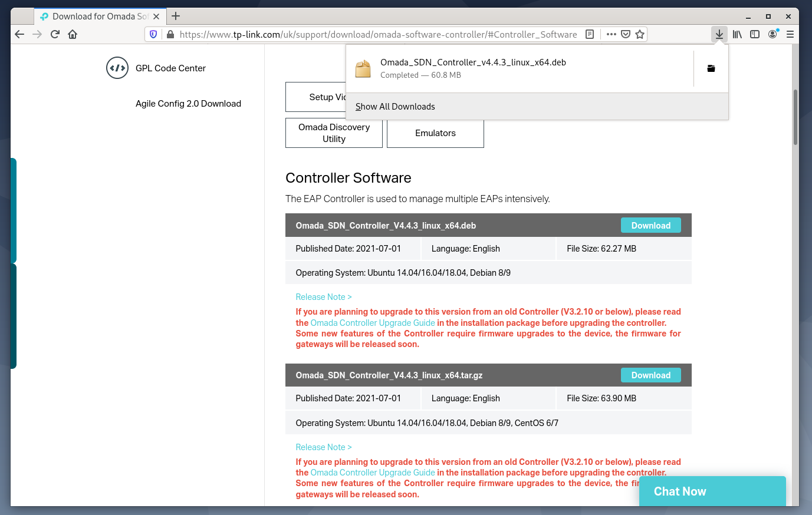This screenshot has height=515, width=812.
Task: Start a Chat Now session
Action: [712, 491]
